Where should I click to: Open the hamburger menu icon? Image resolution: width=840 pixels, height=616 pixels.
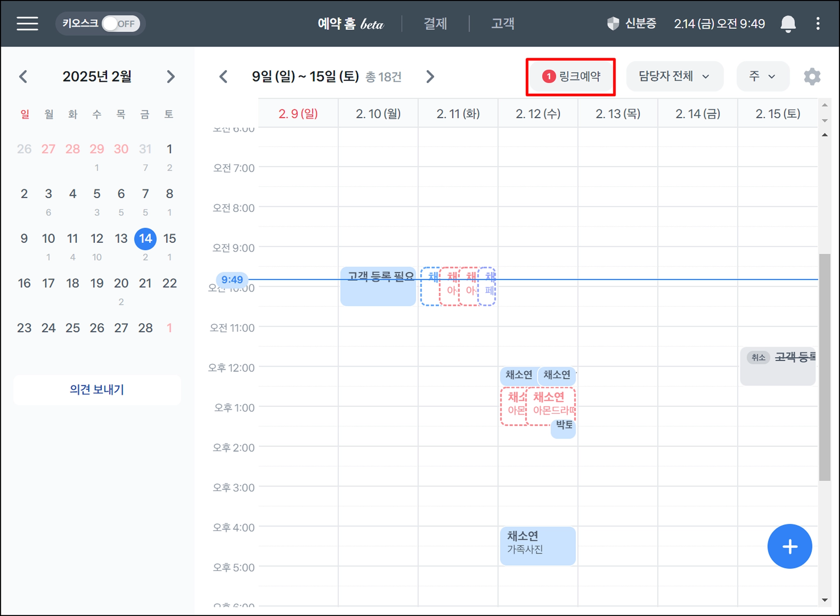(x=27, y=23)
